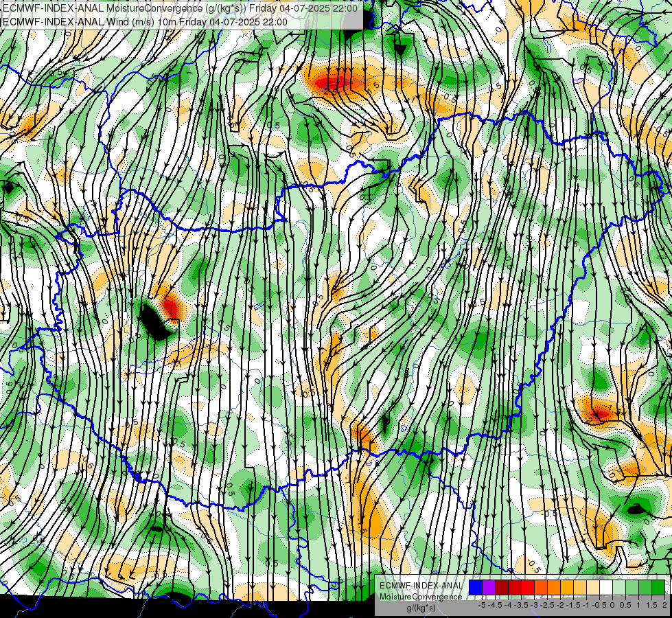This screenshot has width=672, height=618.
Task: Click the darkest red legend swatch
Action: 502,587
